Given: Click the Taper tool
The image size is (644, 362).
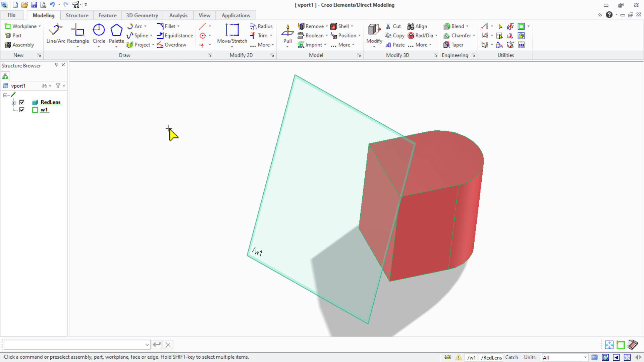Looking at the screenshot, I should tap(453, 45).
